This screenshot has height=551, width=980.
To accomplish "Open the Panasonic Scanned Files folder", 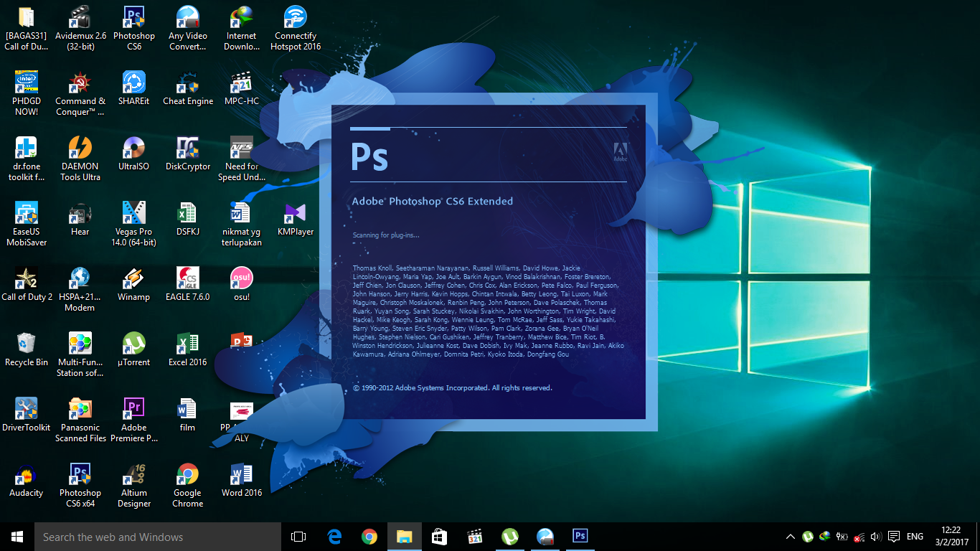I will point(80,420).
